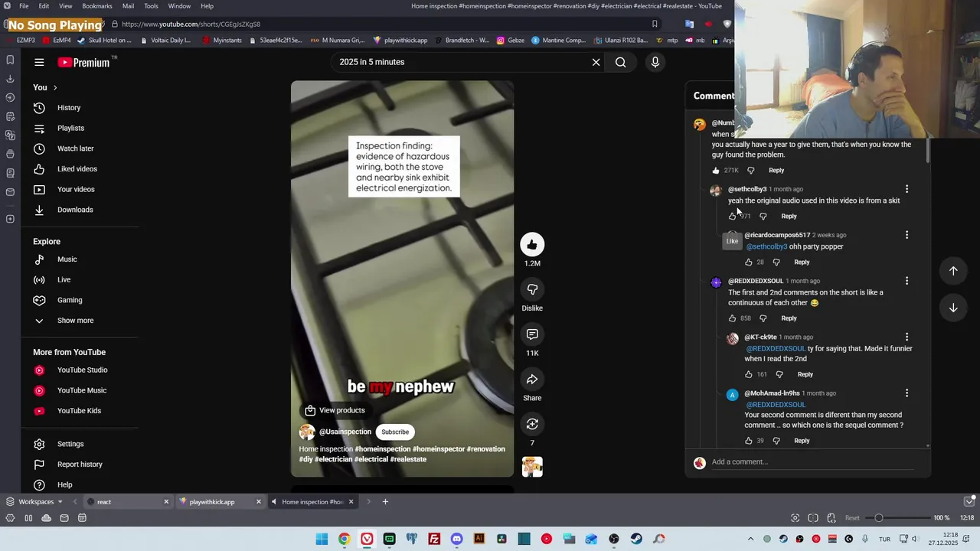980x551 pixels.
Task: Expand Show more under Explore
Action: click(x=75, y=321)
